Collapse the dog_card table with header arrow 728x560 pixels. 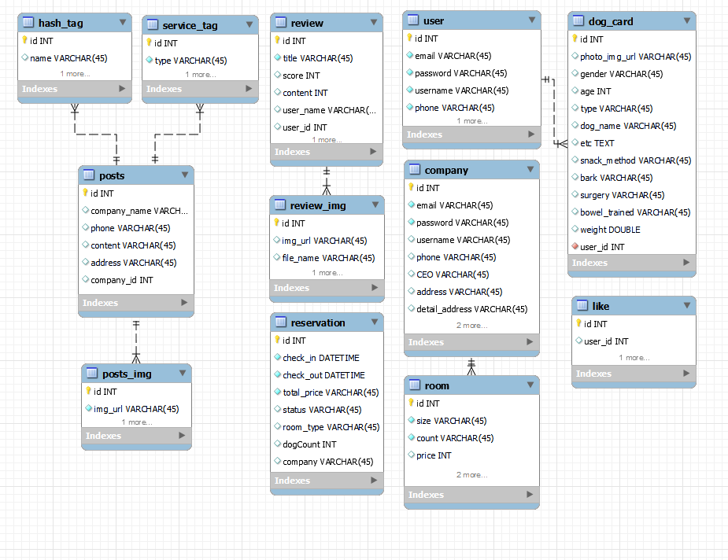687,21
